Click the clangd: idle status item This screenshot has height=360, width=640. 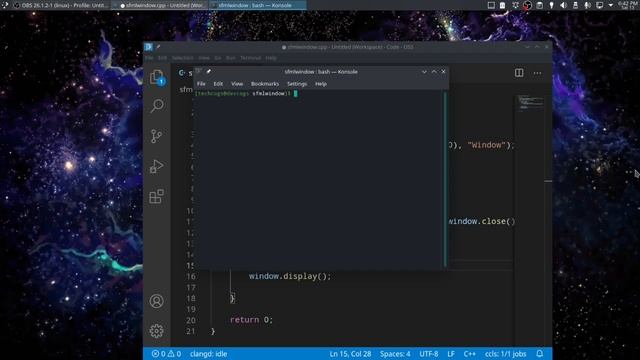click(x=208, y=354)
